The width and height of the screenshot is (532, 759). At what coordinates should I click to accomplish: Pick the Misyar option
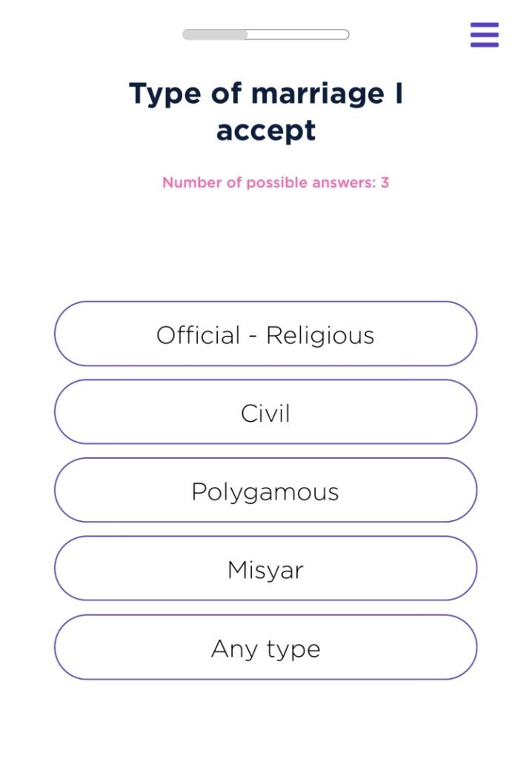[x=265, y=569]
